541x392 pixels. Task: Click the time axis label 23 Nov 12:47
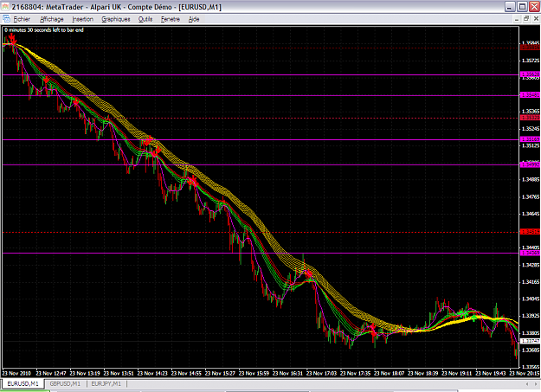[51, 373]
